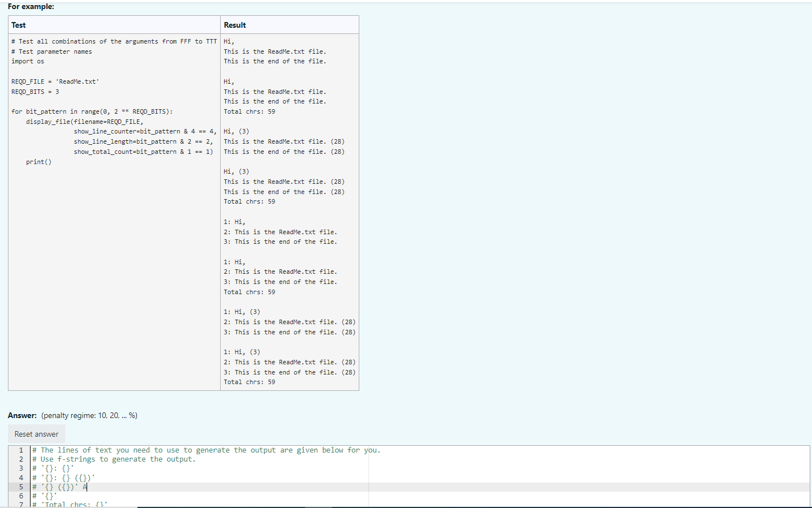The image size is (812, 508).
Task: Click 'Total chrs: 59' in Result column
Action: pos(248,111)
